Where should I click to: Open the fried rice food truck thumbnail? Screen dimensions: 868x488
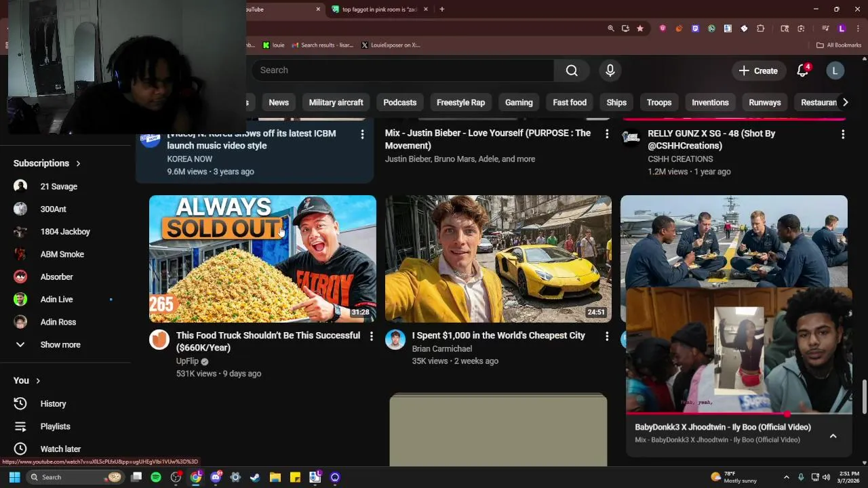[262, 259]
